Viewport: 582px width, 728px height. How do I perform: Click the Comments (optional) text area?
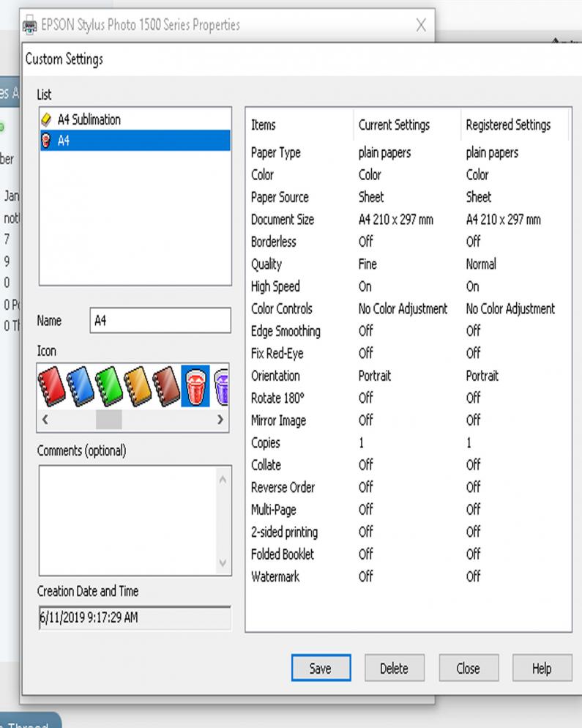(128, 521)
